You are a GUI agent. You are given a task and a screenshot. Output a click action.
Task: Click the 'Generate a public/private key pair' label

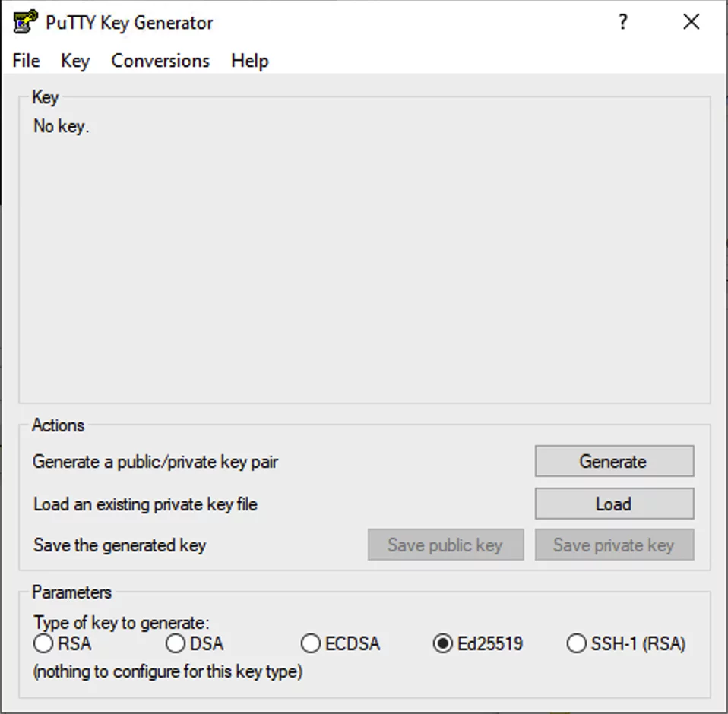[x=155, y=462]
